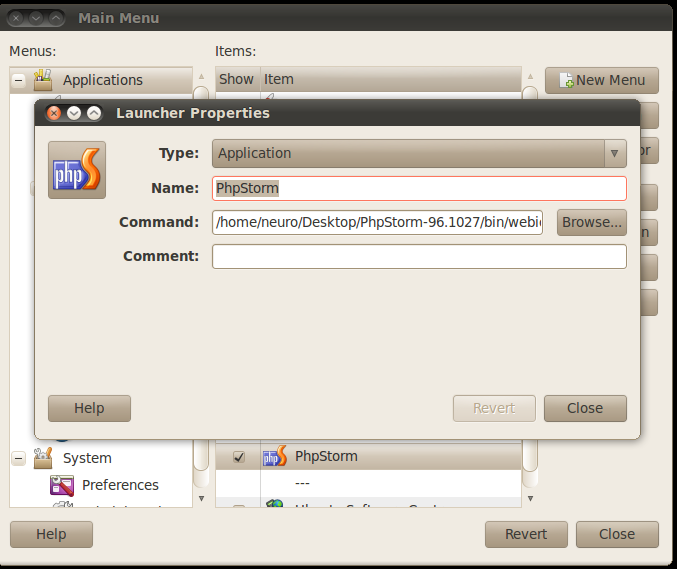Click the Applications menu icon
Screen dimensions: 677x569
tap(43, 80)
